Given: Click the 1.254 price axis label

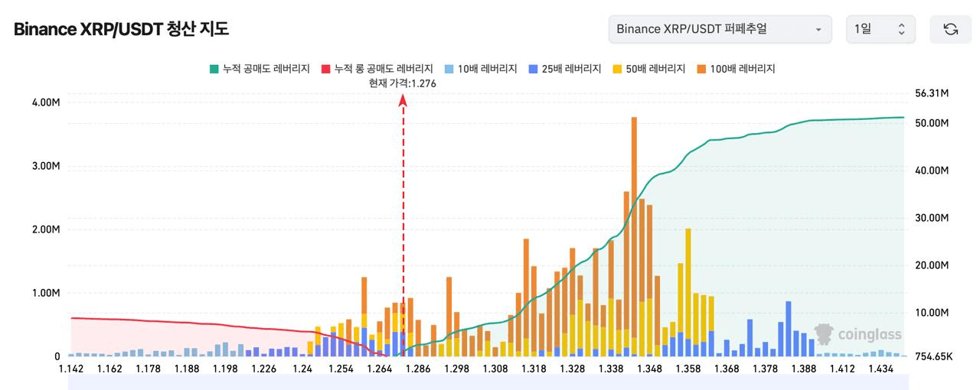Looking at the screenshot, I should pos(341,369).
